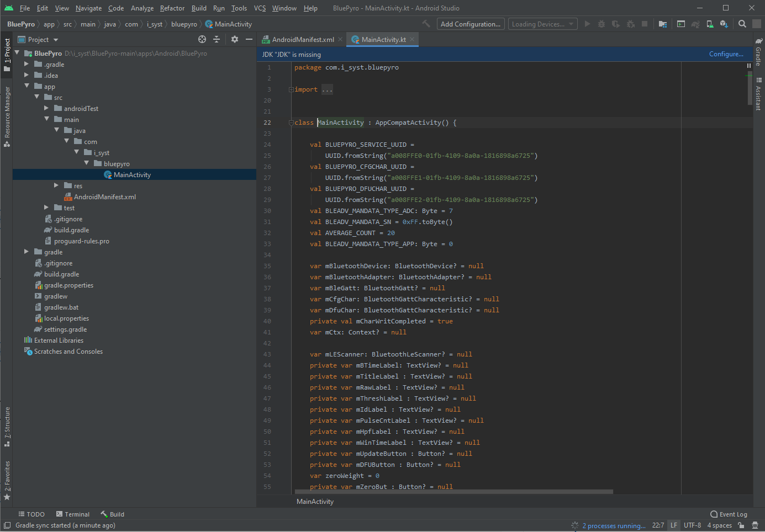Collapse the app folder
The width and height of the screenshot is (765, 532).
coord(27,86)
